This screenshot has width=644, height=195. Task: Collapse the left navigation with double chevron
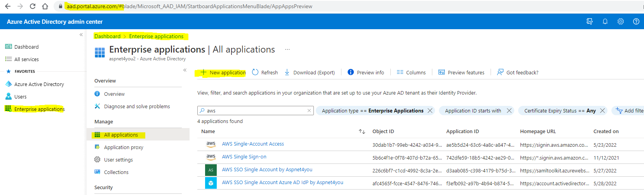[81, 35]
